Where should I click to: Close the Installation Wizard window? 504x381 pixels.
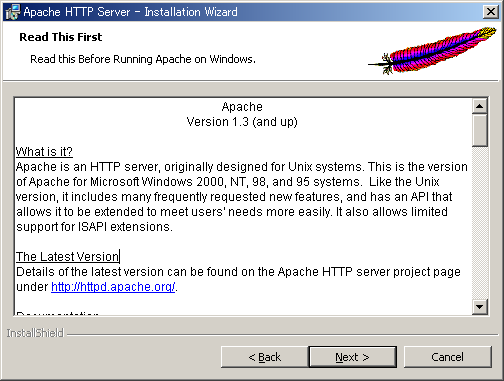click(491, 12)
